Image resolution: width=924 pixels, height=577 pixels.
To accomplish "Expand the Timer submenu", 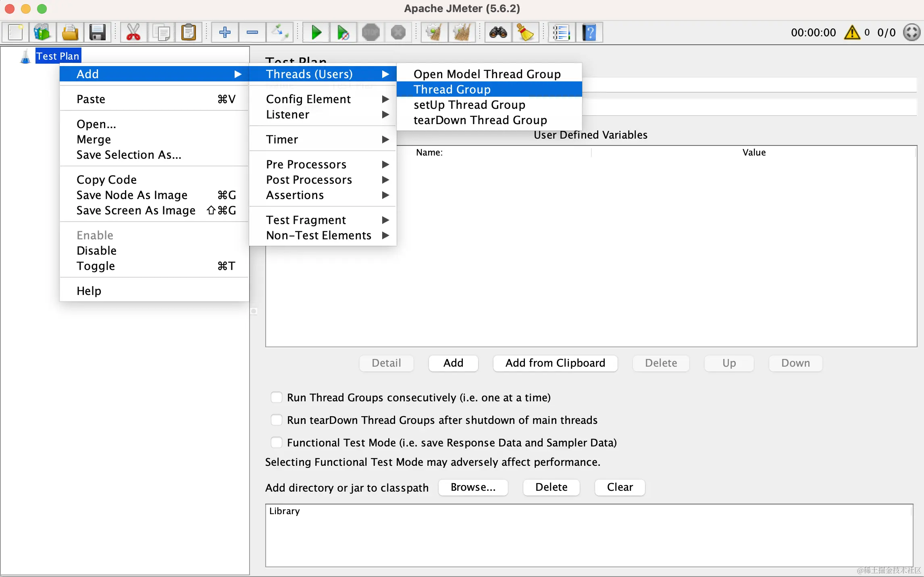I will [323, 139].
